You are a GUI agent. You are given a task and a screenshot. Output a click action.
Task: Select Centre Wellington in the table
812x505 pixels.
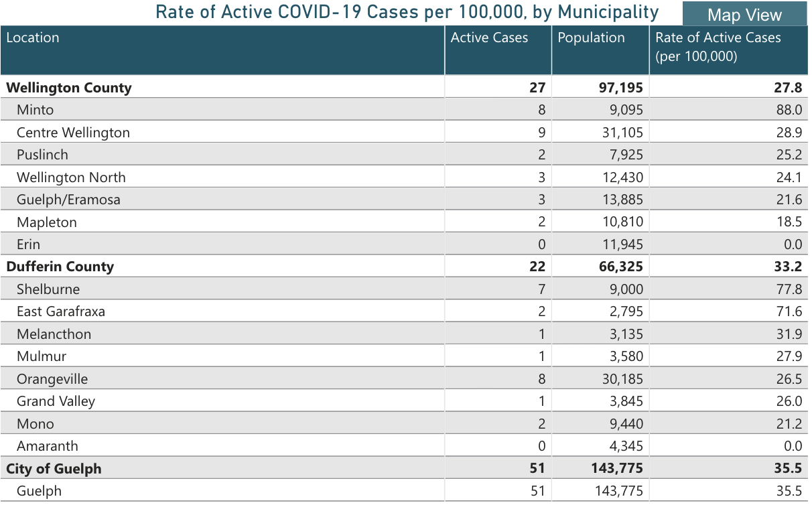[73, 133]
